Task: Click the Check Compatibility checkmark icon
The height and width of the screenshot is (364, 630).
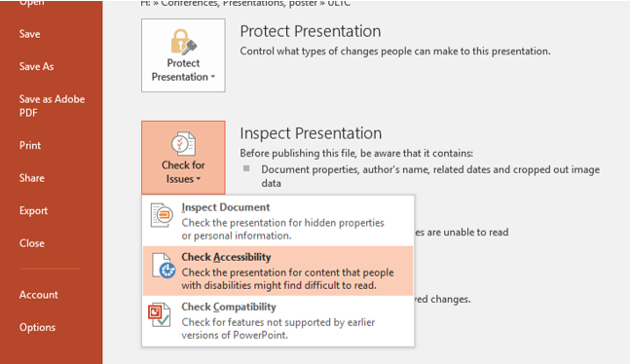Action: tap(159, 314)
